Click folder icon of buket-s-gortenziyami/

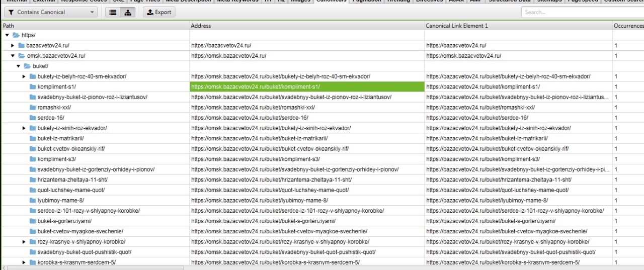[33, 221]
